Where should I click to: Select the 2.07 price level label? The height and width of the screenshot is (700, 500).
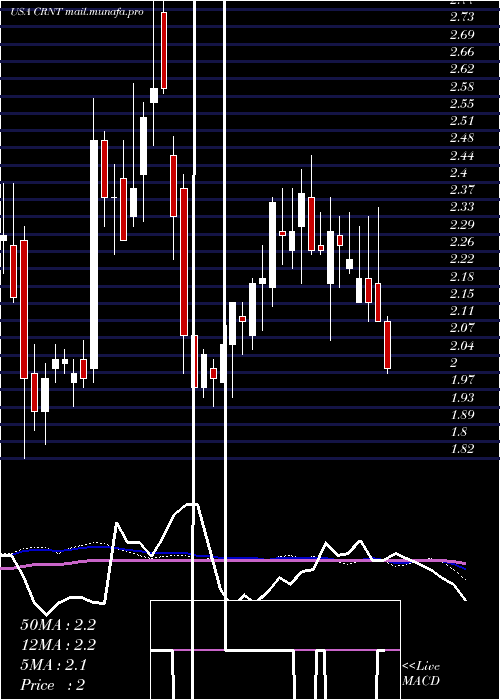pos(462,328)
